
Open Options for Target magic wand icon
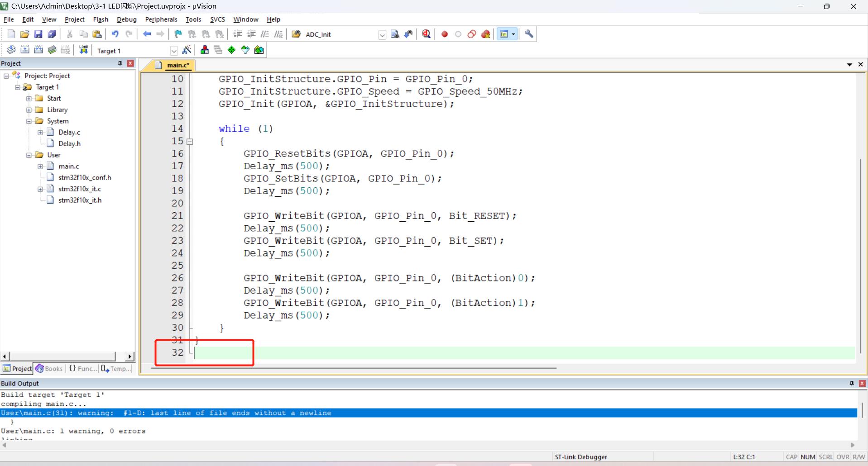pyautogui.click(x=187, y=50)
